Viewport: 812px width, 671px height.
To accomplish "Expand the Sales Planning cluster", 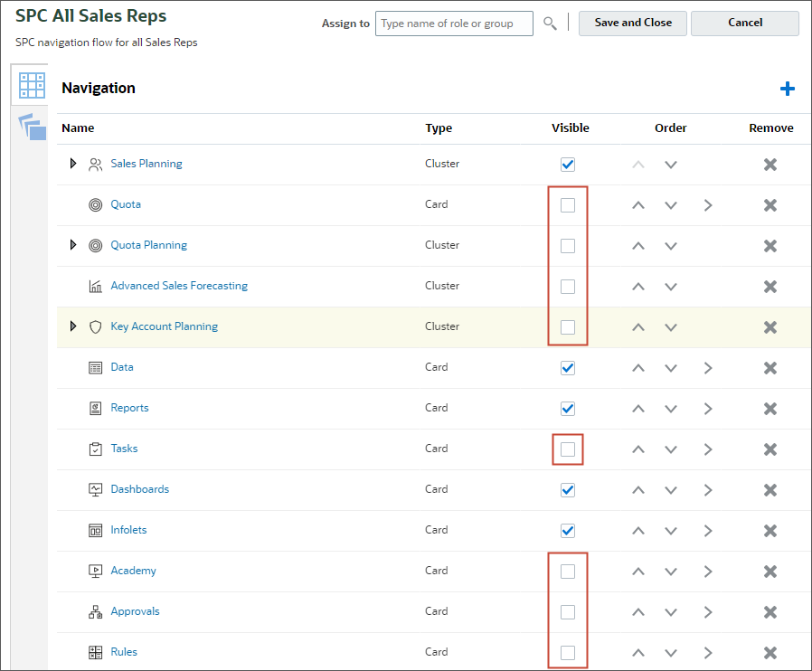I will [73, 164].
